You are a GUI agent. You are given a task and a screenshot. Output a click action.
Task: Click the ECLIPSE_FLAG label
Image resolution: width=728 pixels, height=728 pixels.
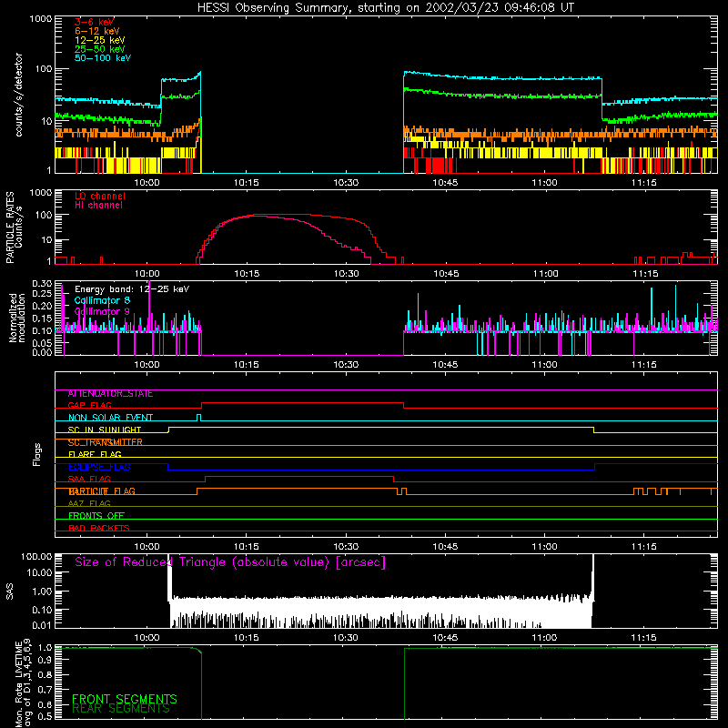coord(99,467)
